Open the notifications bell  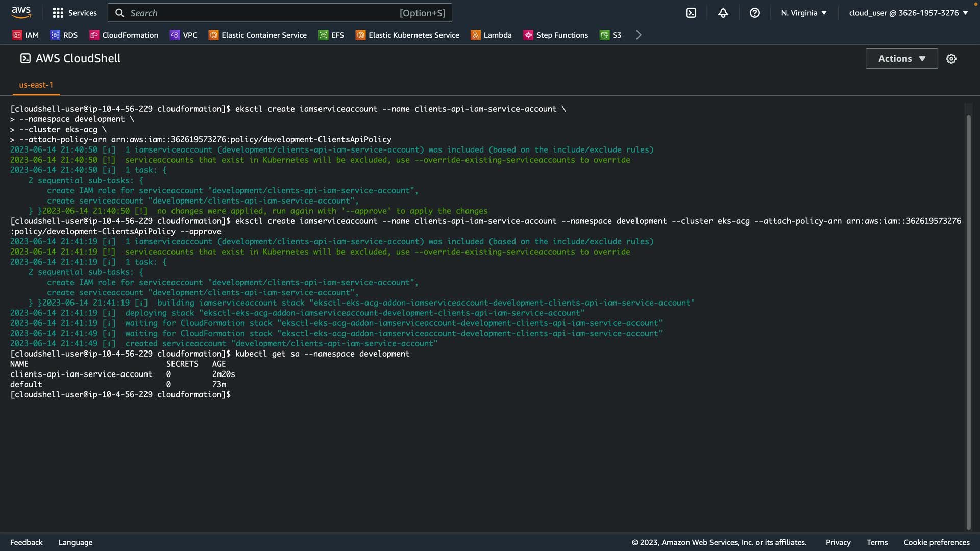coord(723,13)
